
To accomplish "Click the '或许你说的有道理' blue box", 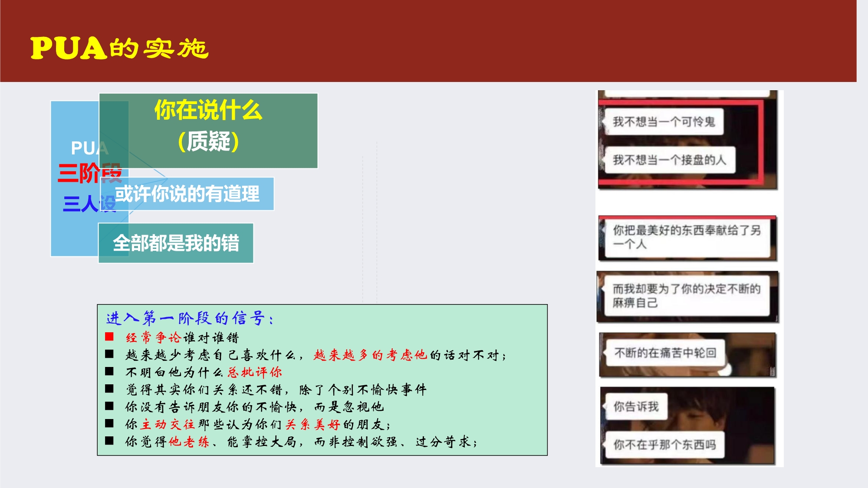I will tap(187, 194).
